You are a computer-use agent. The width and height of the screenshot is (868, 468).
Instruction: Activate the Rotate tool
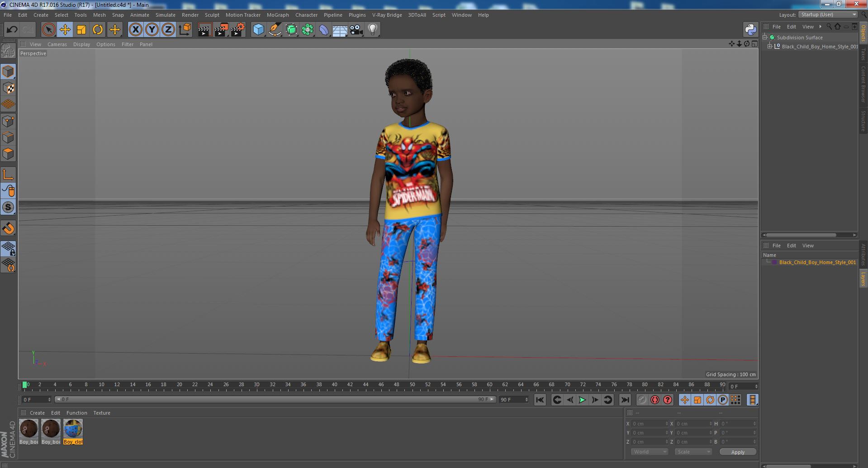(x=98, y=30)
